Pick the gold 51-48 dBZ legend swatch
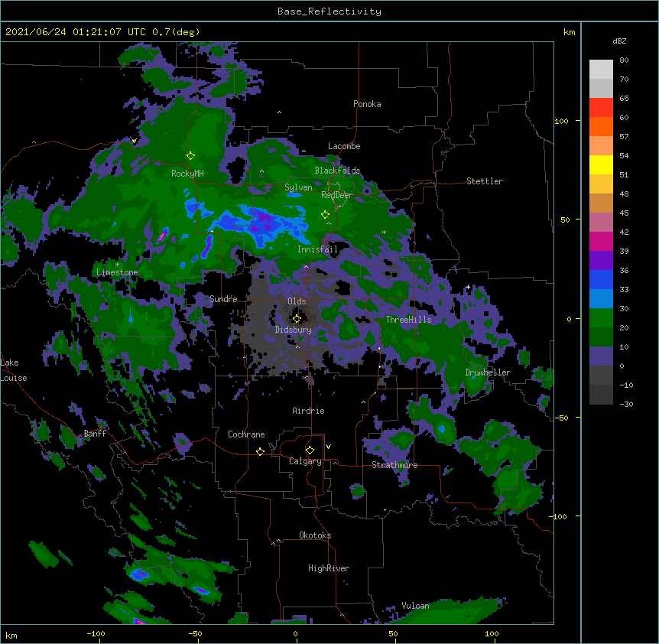Viewport: 659px width, 644px height. [601, 184]
